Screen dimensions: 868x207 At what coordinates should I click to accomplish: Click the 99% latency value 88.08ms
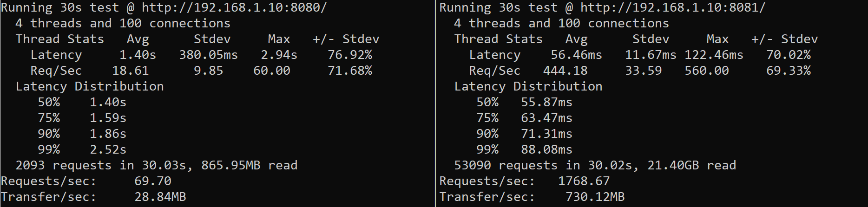point(546,150)
